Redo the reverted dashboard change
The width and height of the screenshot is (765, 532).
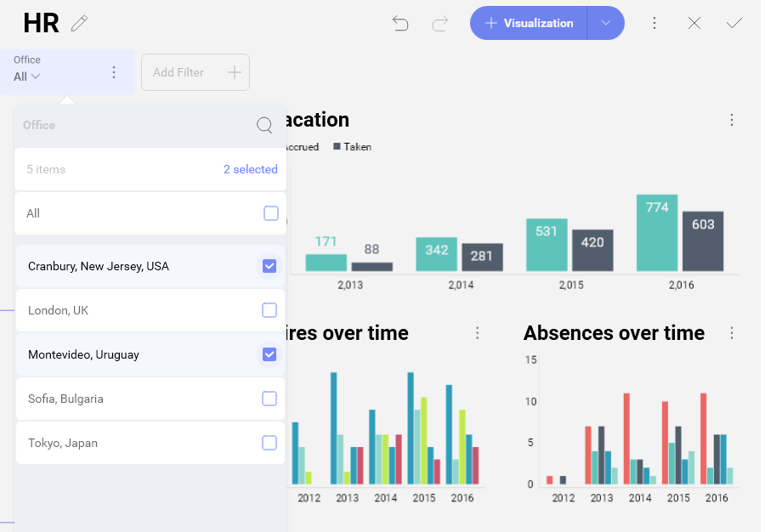click(439, 24)
